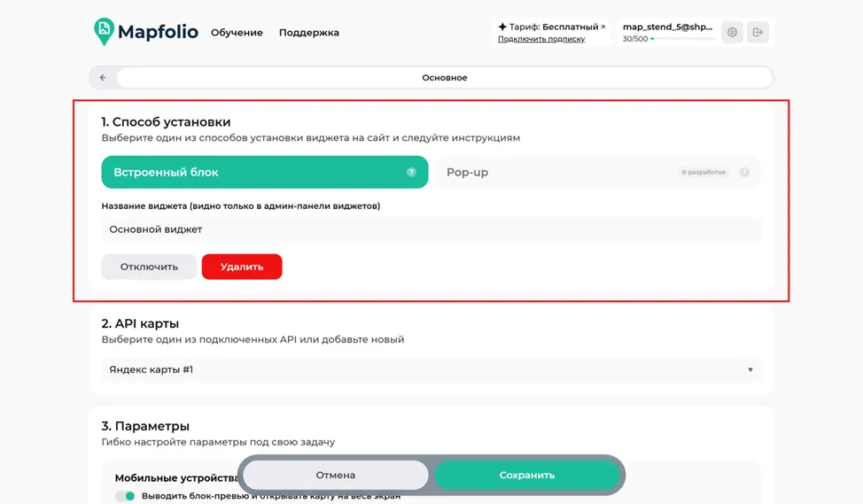Show help for Встроенный блок question mark
Image resolution: width=863 pixels, height=504 pixels.
pos(411,172)
